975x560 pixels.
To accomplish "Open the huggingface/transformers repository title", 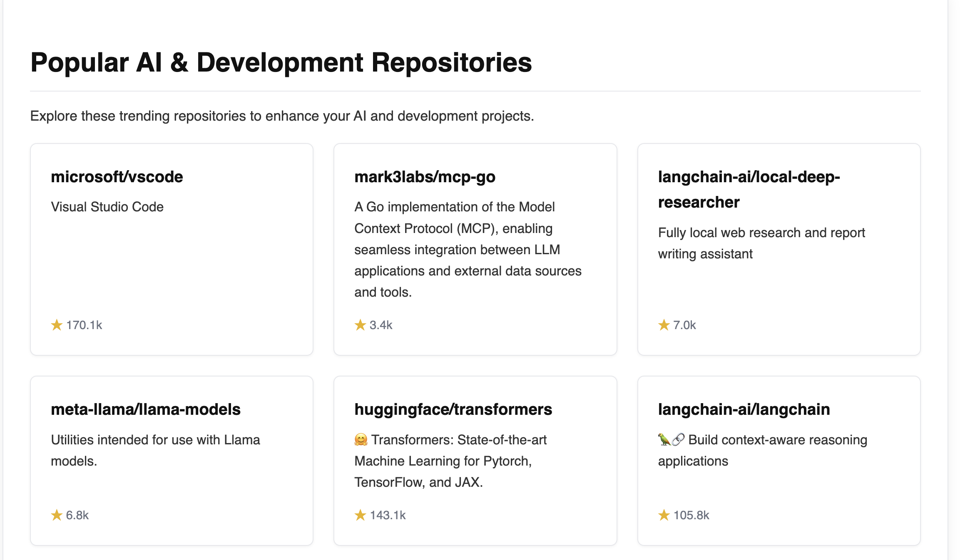I will [453, 409].
